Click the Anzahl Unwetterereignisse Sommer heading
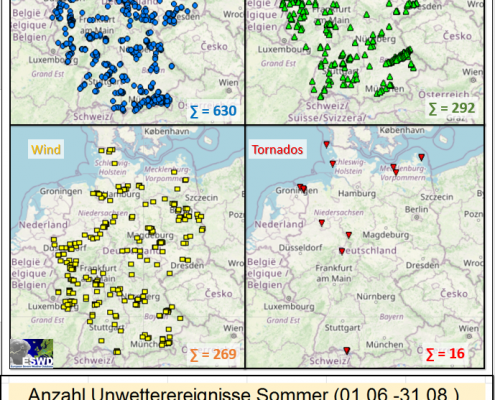The height and width of the screenshot is (400, 495). coord(243,393)
